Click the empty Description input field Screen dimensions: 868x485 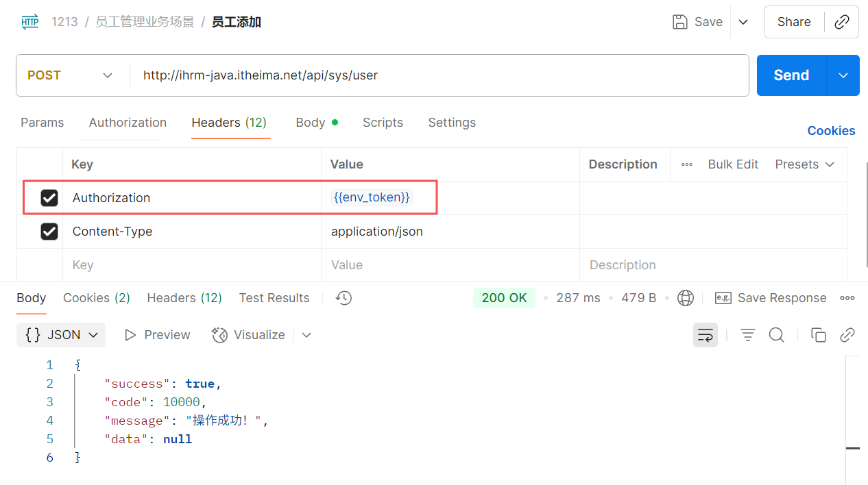(x=713, y=265)
